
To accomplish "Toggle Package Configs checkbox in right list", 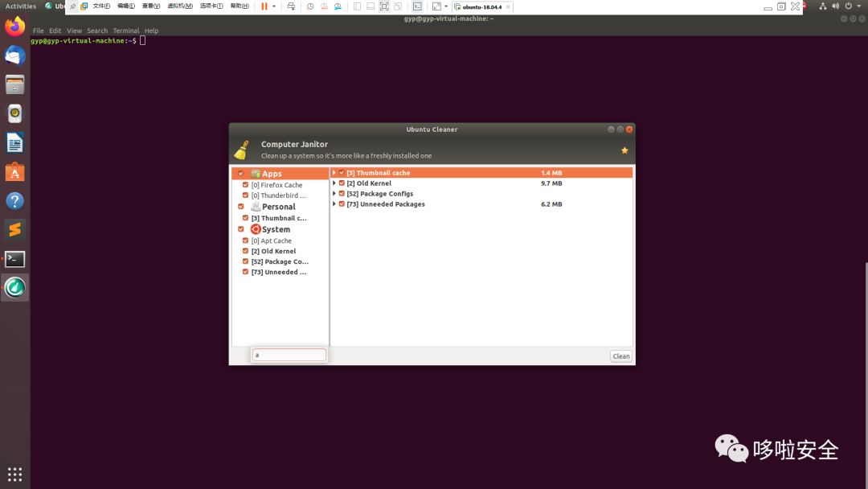I will tap(342, 193).
